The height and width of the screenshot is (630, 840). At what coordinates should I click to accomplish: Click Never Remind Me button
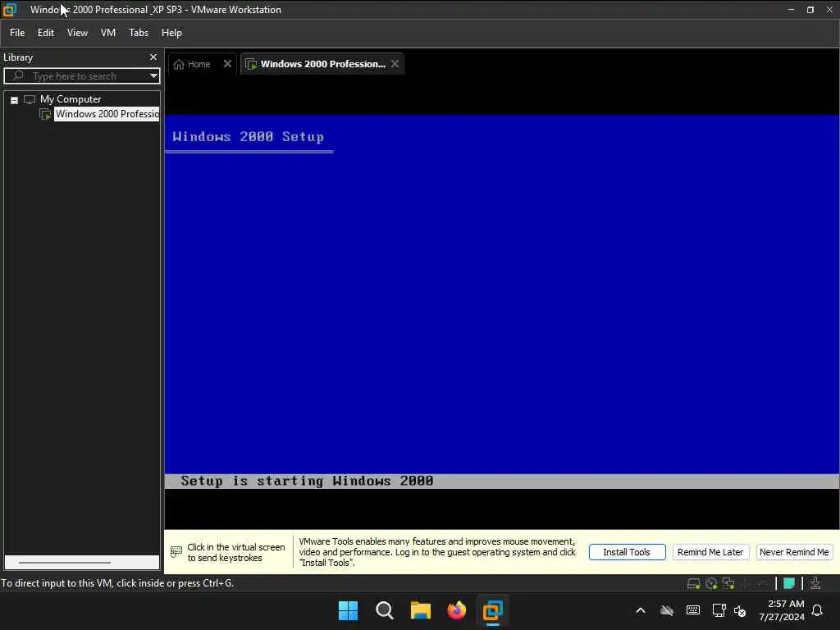tap(794, 552)
